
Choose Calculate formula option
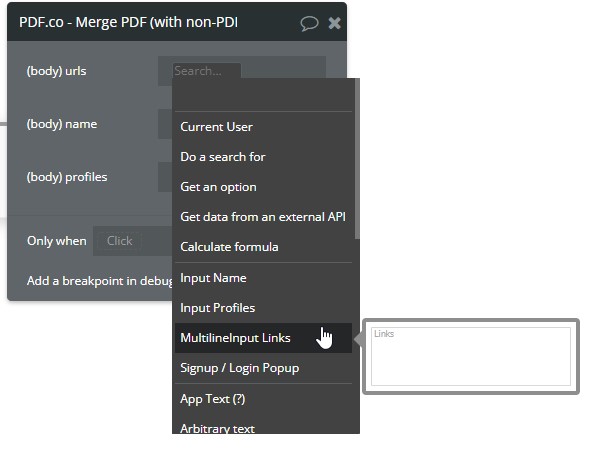(263, 247)
